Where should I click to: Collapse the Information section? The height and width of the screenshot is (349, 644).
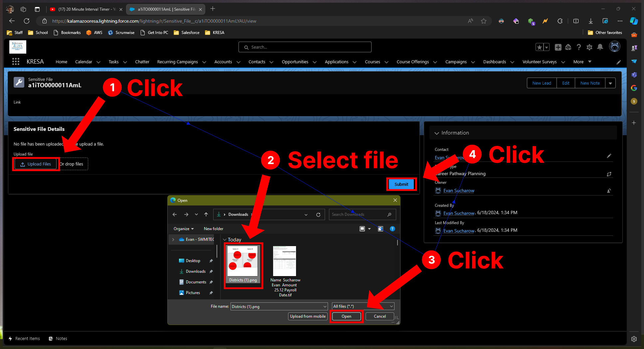tap(437, 133)
